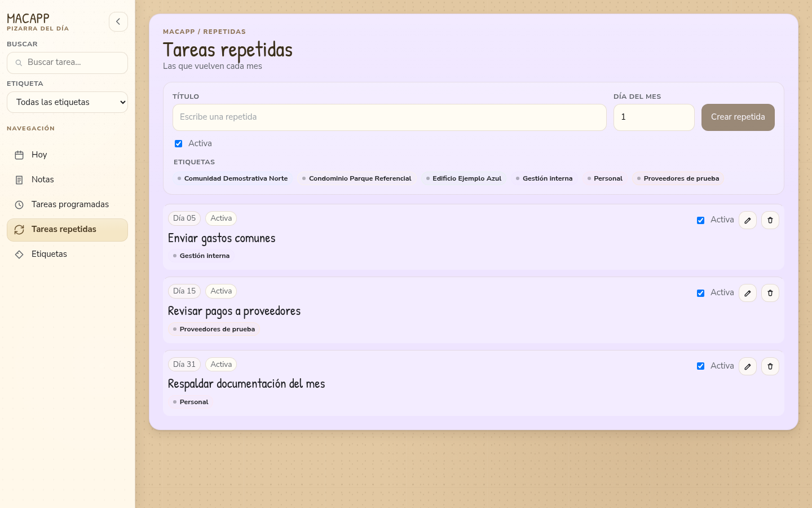Click Proveedores de prueba tag under Revisar pagos

214,329
